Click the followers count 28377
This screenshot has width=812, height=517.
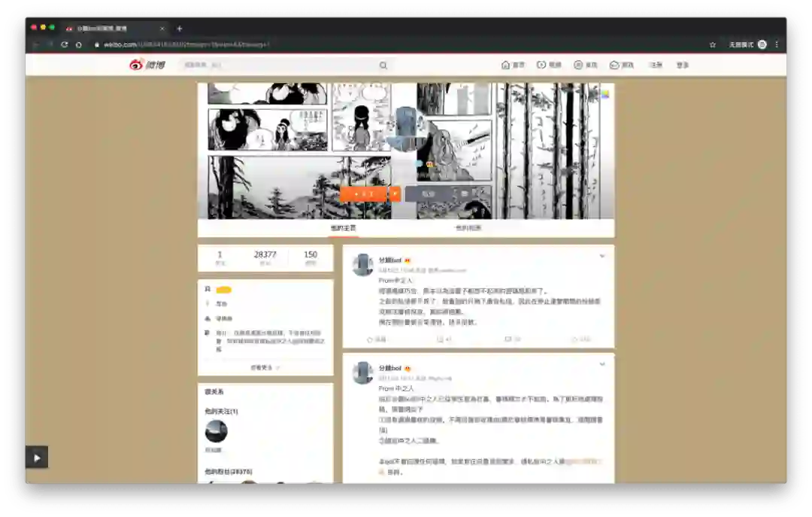click(x=265, y=257)
